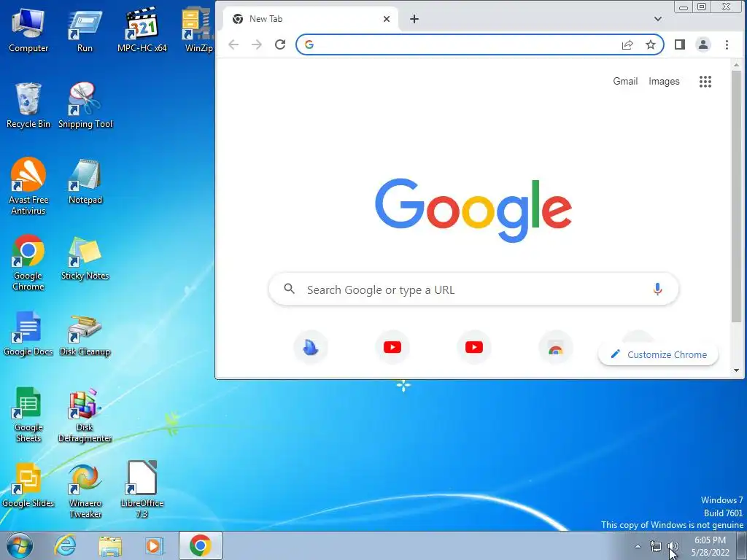Add a new tab with plus button
The image size is (747, 560).
414,19
